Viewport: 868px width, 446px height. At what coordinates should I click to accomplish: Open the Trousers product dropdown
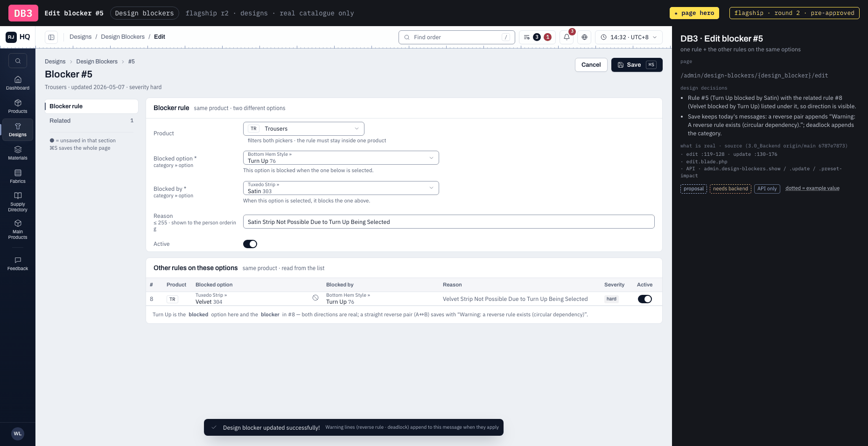point(304,129)
